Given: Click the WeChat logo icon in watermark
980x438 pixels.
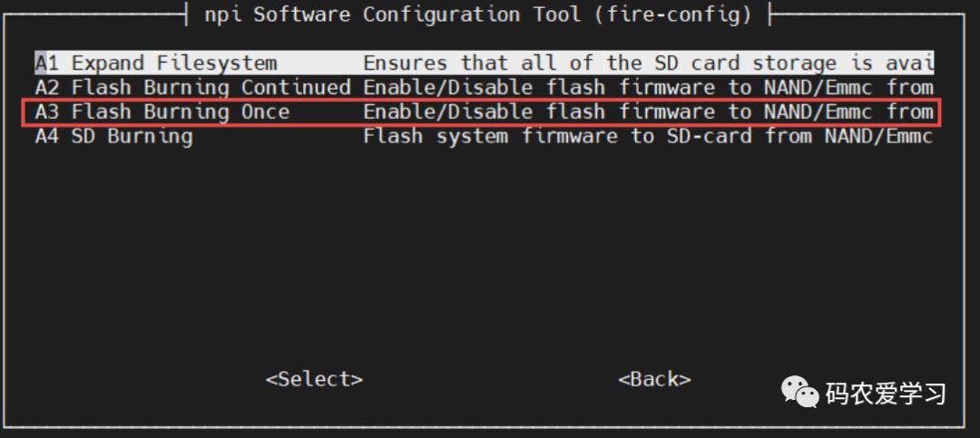Looking at the screenshot, I should pyautogui.click(x=799, y=392).
